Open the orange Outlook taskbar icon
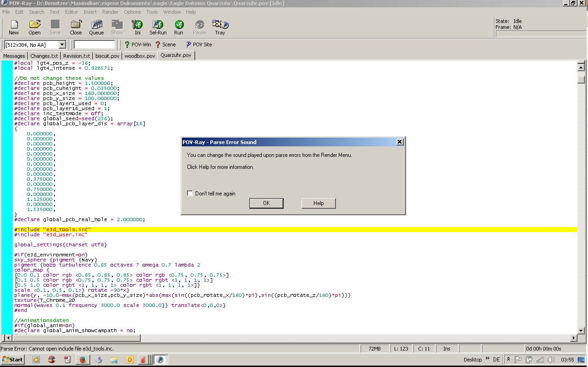 pyautogui.click(x=129, y=360)
